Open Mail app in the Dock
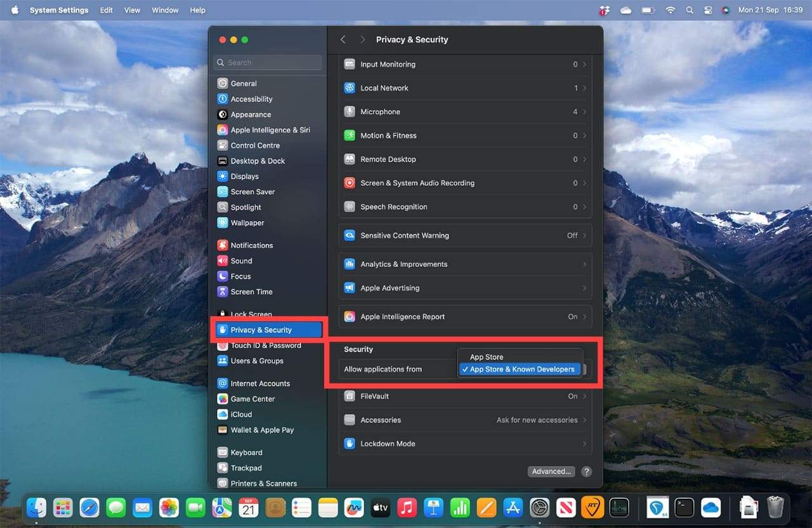The height and width of the screenshot is (528, 812). (x=142, y=508)
